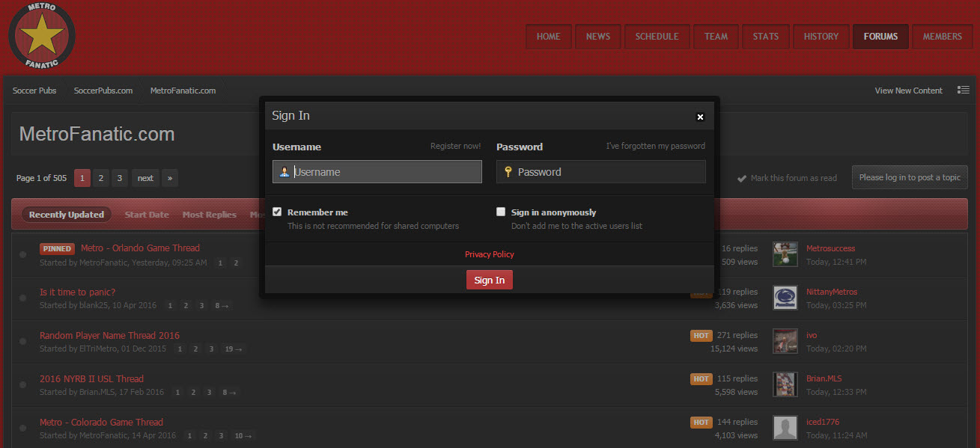The width and height of the screenshot is (980, 448).
Task: Sort topics by Start Date
Action: [147, 215]
